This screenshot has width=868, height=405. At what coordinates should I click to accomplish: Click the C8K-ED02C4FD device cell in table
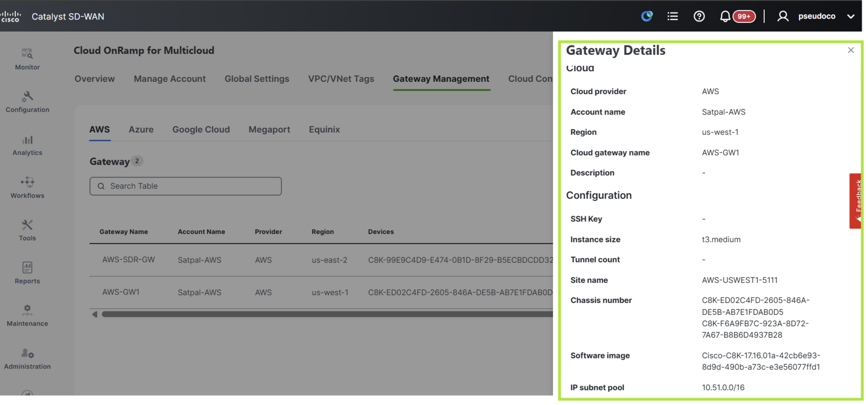point(460,292)
